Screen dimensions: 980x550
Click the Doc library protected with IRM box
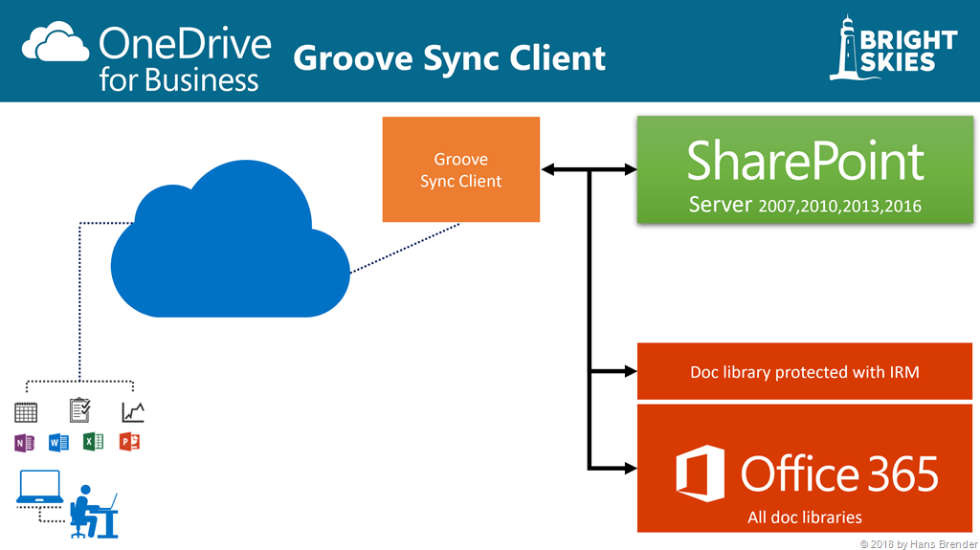click(x=804, y=371)
